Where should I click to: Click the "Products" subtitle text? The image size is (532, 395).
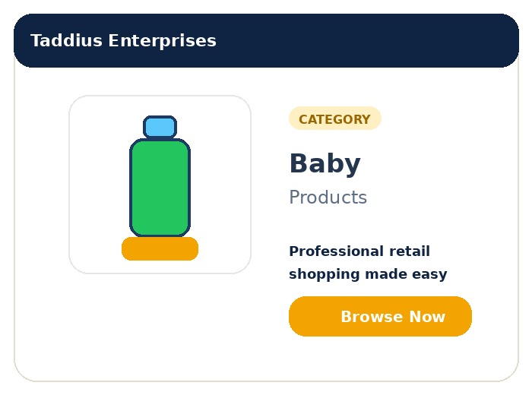click(x=328, y=197)
